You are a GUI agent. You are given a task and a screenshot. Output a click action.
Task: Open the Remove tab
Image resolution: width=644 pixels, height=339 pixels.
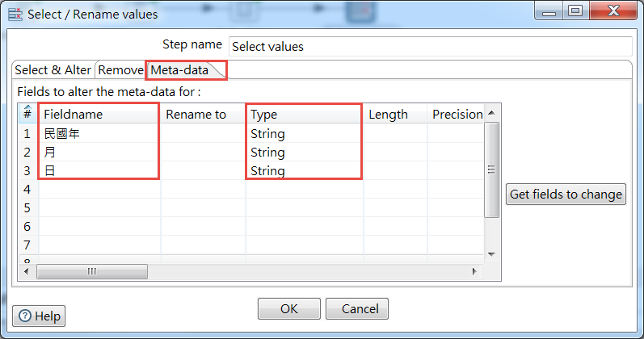[120, 70]
